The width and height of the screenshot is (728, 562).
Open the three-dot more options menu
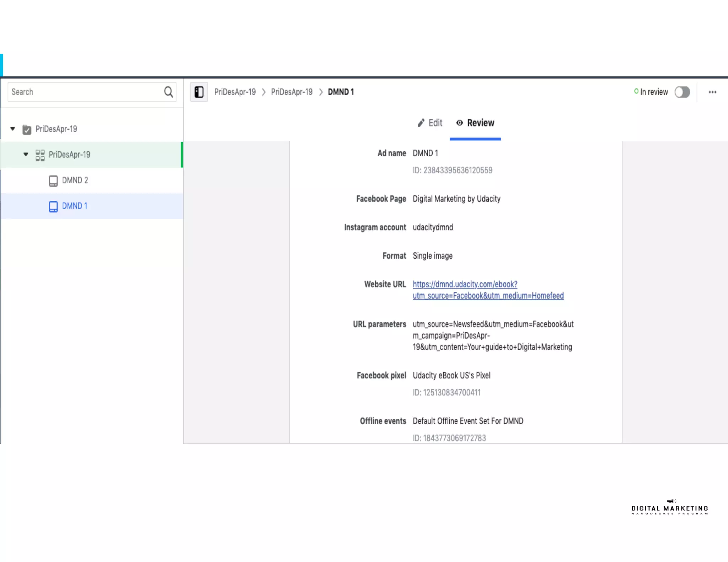pyautogui.click(x=712, y=92)
